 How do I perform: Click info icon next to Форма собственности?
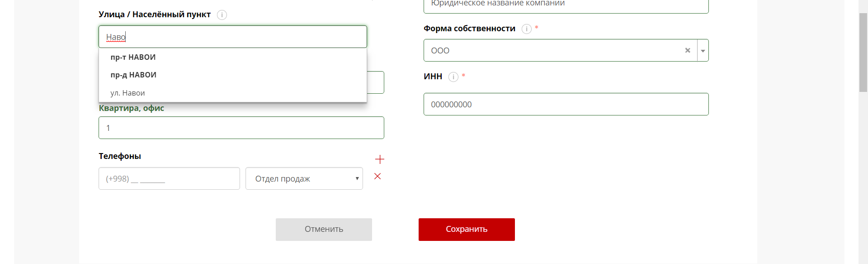point(527,29)
